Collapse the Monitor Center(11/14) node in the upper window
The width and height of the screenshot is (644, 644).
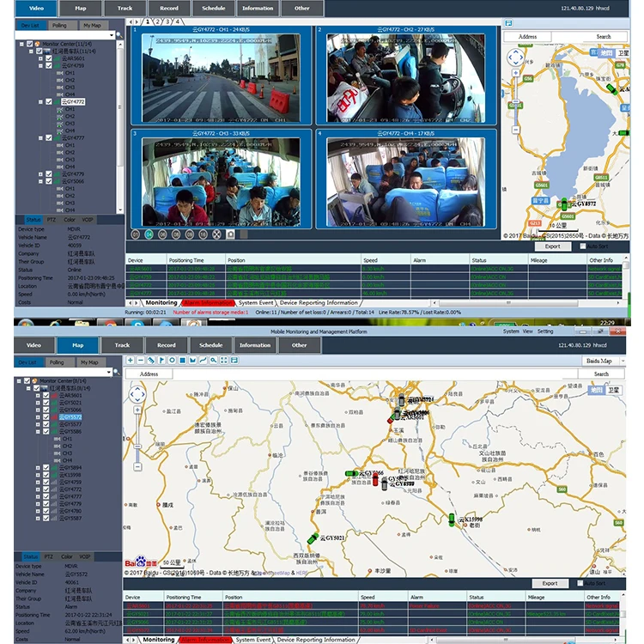coord(21,44)
